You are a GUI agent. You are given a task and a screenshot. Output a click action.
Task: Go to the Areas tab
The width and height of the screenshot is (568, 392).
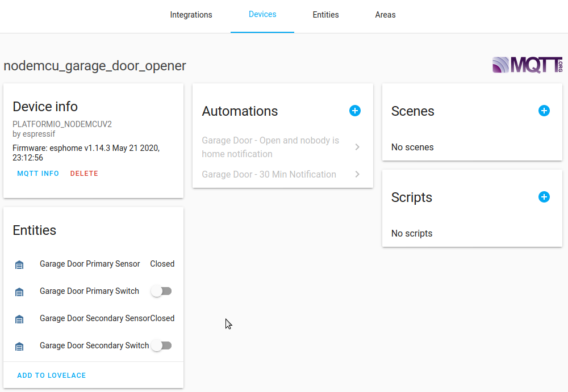click(x=385, y=15)
